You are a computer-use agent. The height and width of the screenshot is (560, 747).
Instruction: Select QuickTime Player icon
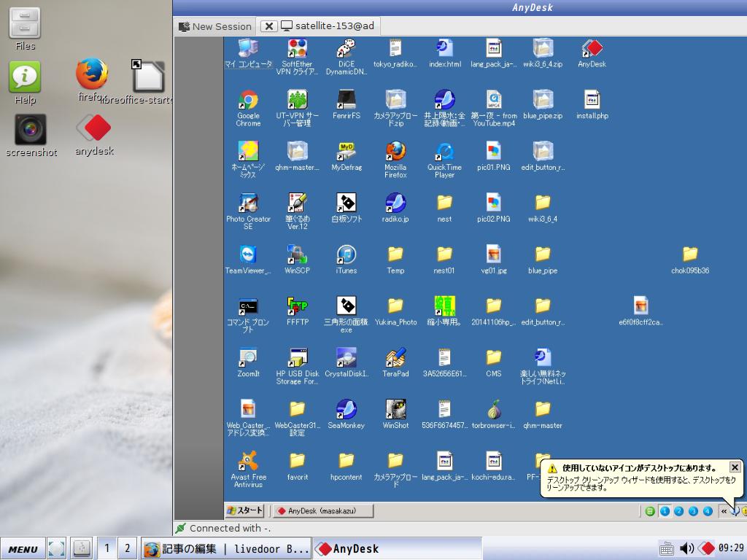point(444,160)
